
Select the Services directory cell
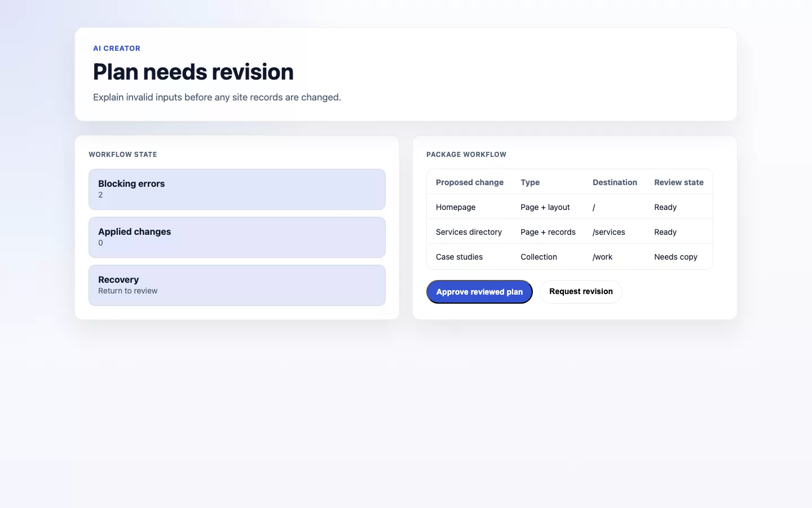click(469, 232)
